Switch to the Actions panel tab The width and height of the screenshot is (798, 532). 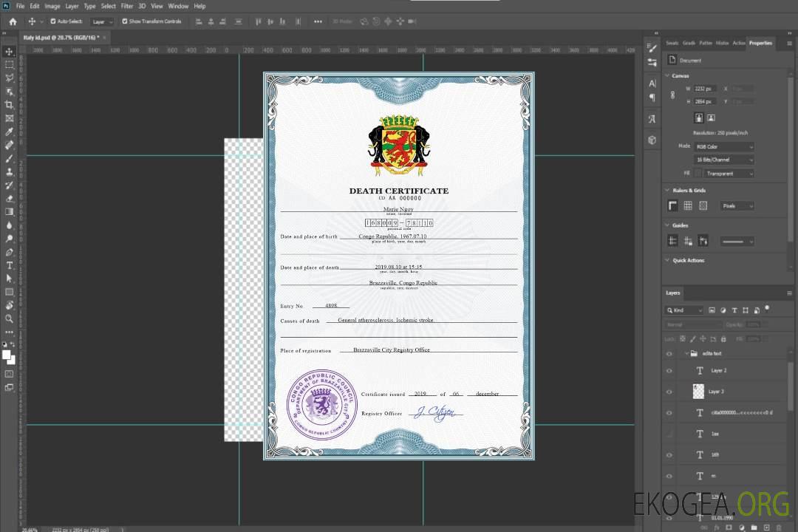tap(739, 43)
